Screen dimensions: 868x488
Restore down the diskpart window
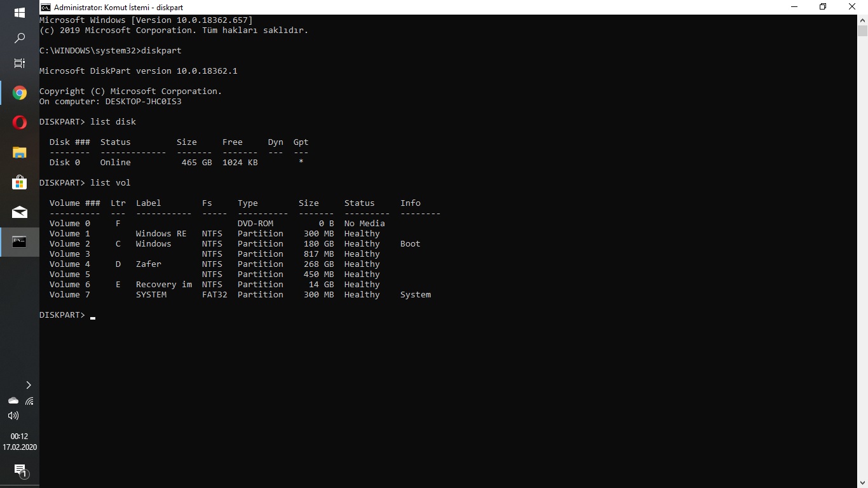click(823, 7)
